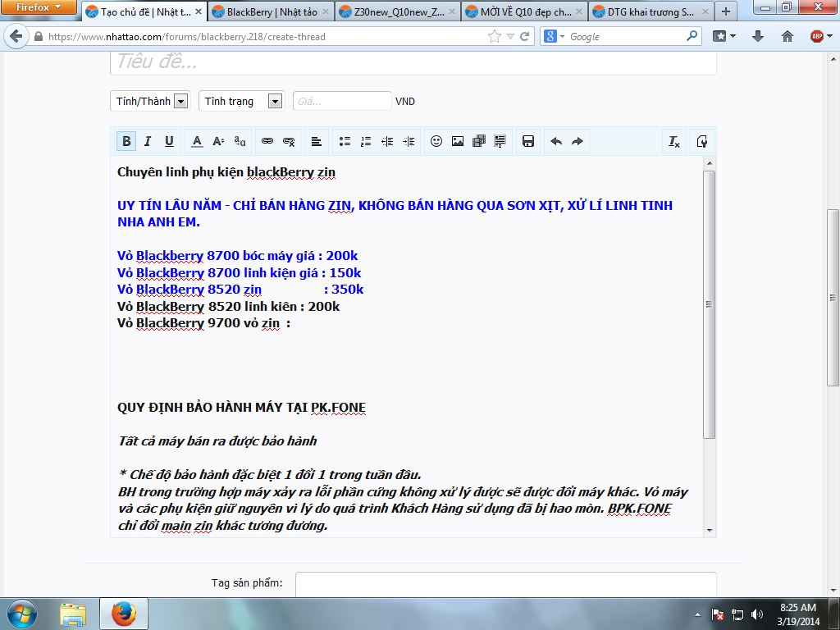Open the smilies emoticon picker
840x630 pixels.
tap(436, 141)
